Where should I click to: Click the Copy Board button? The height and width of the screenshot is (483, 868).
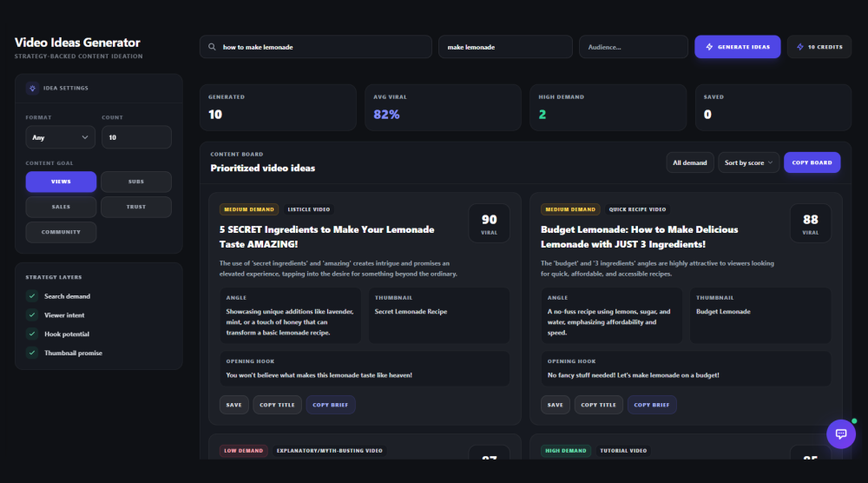click(x=812, y=162)
